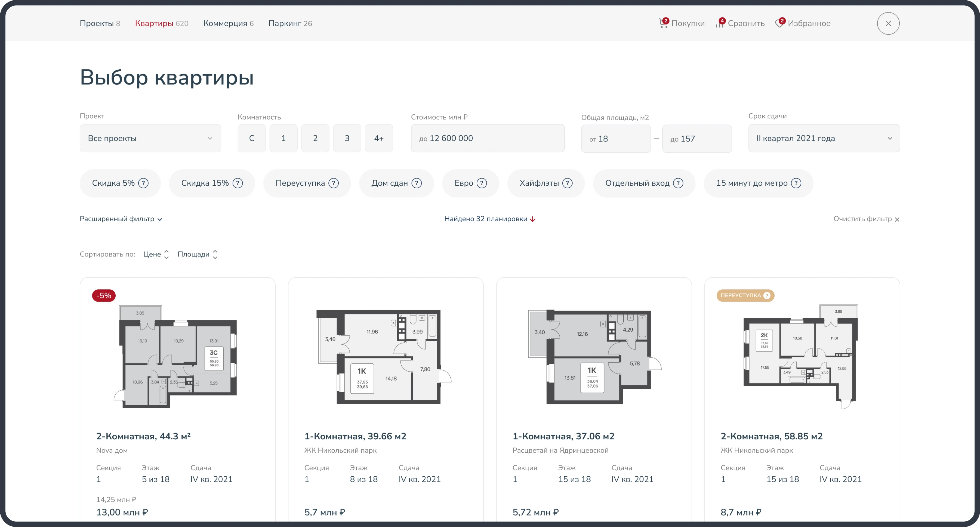
Task: Switch to the Паркинг tab
Action: (x=290, y=24)
